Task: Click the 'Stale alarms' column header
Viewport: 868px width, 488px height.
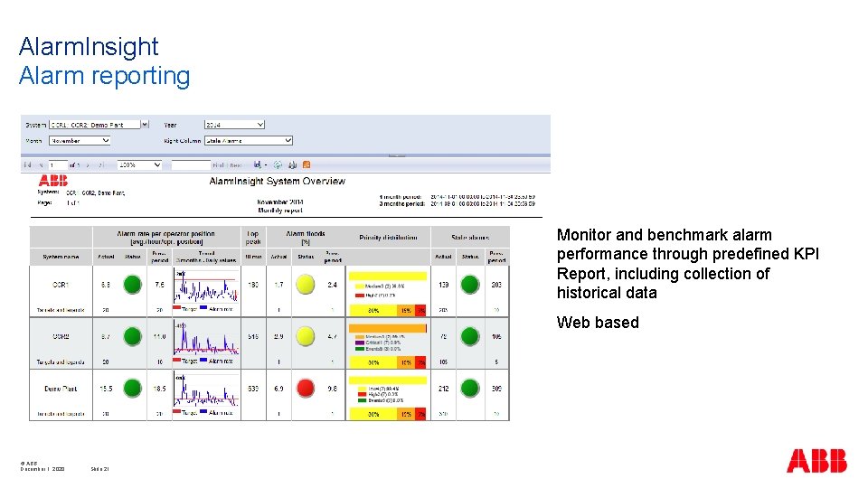Action: click(x=470, y=238)
